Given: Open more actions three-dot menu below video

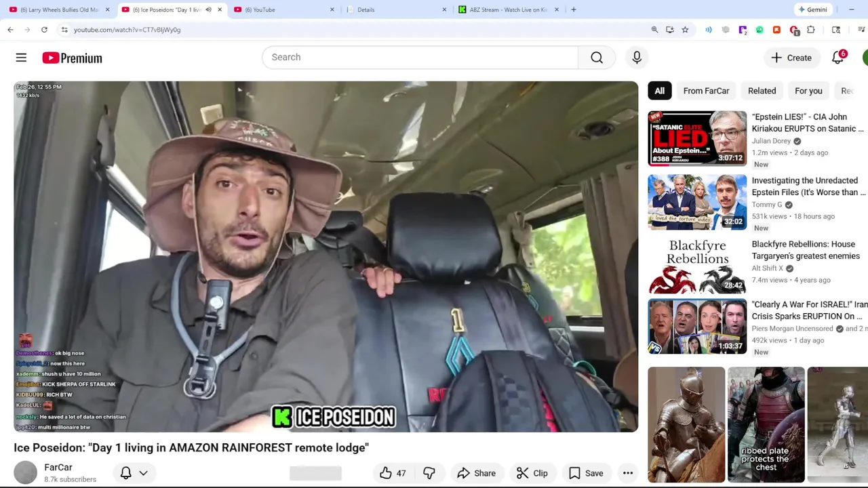Looking at the screenshot, I should (x=628, y=473).
